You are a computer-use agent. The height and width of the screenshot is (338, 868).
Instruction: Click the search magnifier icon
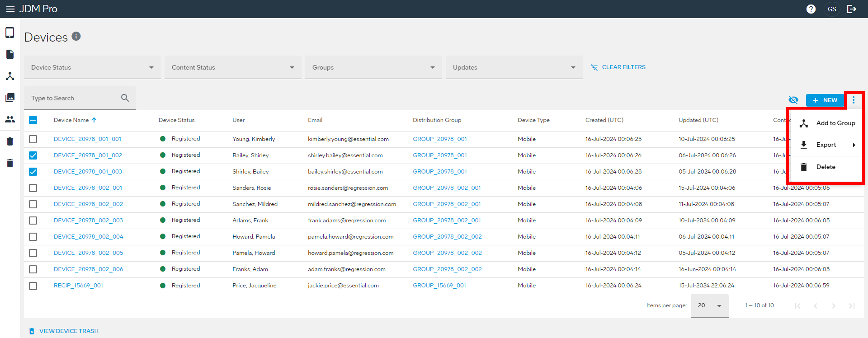(125, 98)
